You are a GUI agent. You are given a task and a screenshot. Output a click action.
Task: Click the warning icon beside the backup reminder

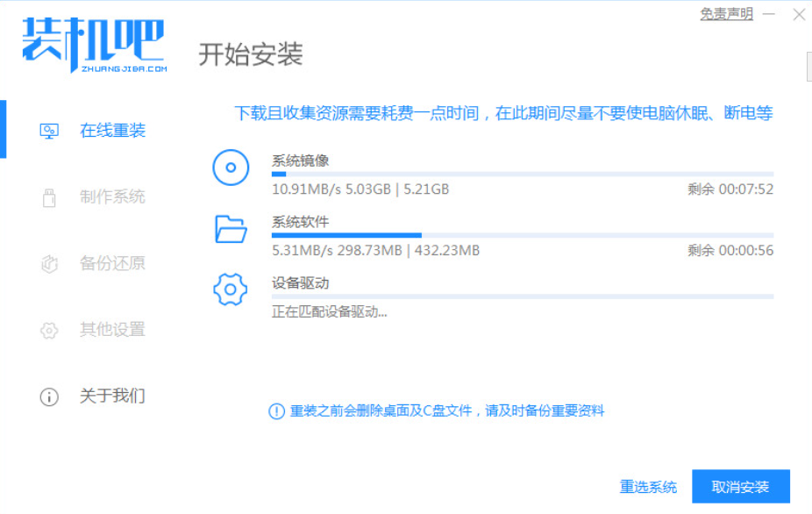pos(278,410)
